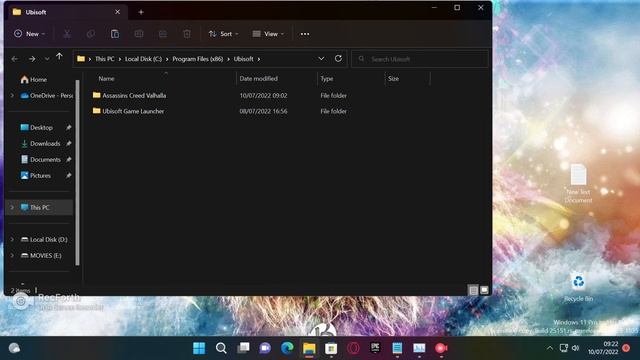The image size is (640, 360).
Task: Open taskbar Search magnifier
Action: pyautogui.click(x=221, y=348)
